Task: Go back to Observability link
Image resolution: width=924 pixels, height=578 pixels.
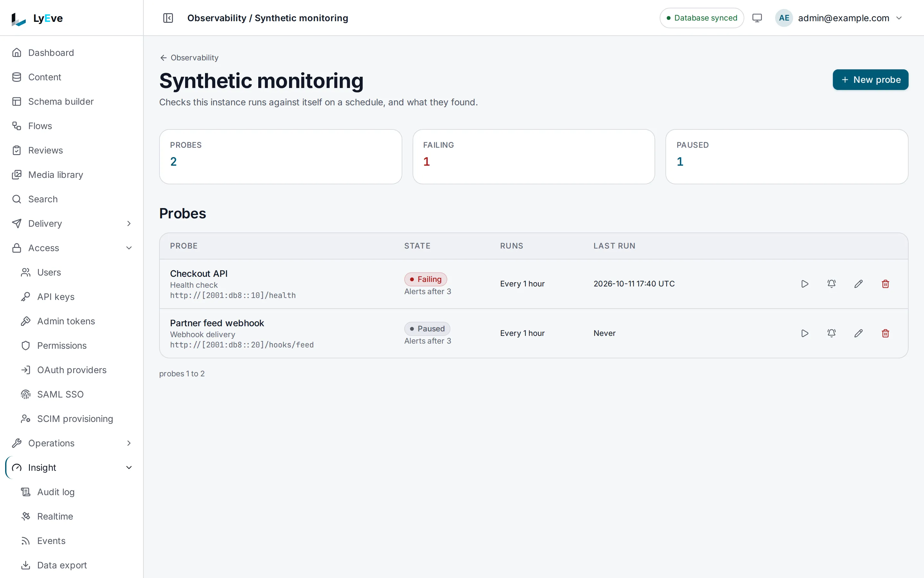Action: pyautogui.click(x=189, y=58)
